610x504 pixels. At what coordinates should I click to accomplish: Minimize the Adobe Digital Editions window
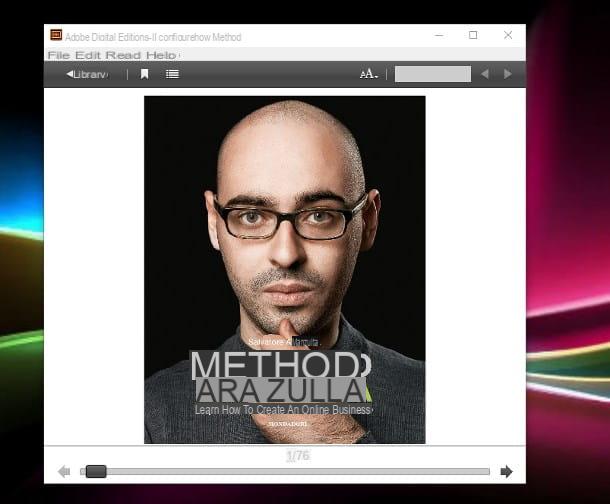pos(439,35)
